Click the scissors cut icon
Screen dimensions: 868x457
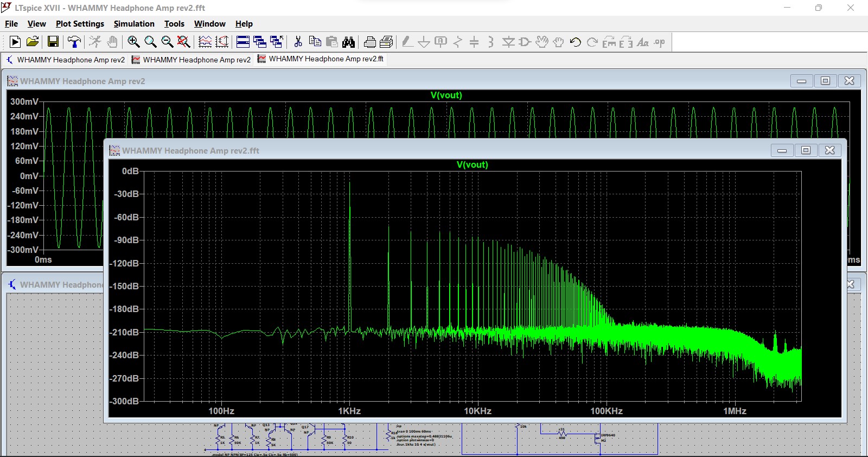(298, 42)
